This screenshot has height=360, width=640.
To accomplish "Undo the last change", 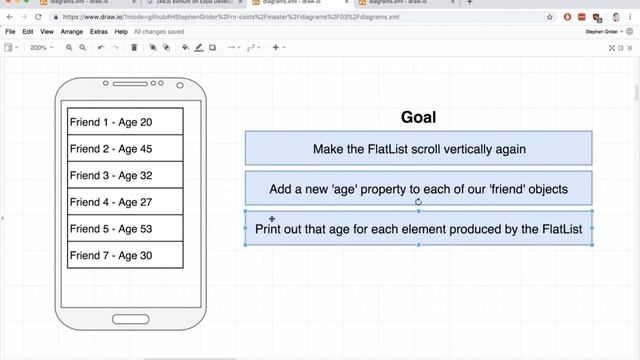I will tap(101, 48).
